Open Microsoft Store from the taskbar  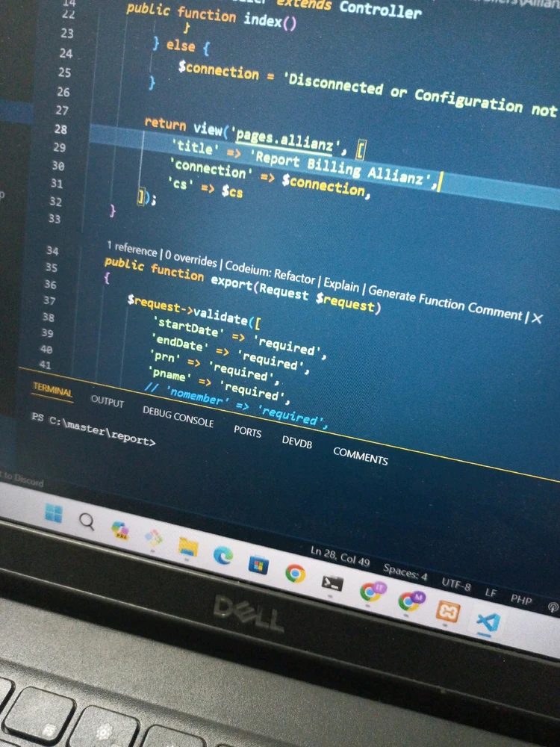coord(258,565)
